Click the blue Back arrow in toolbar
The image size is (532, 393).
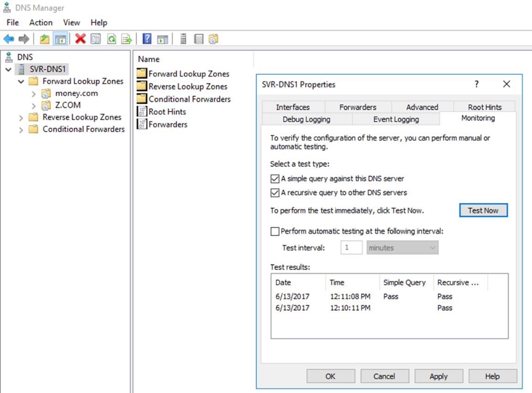9,39
